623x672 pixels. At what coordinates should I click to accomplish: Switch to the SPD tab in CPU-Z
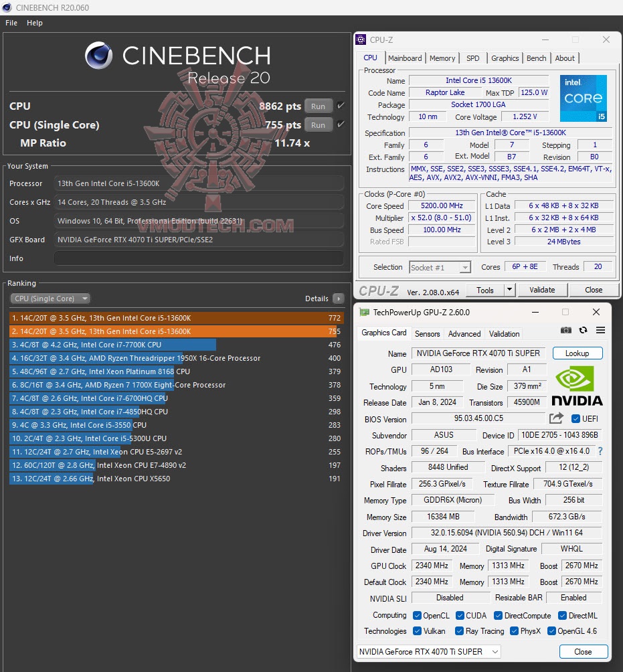tap(472, 58)
